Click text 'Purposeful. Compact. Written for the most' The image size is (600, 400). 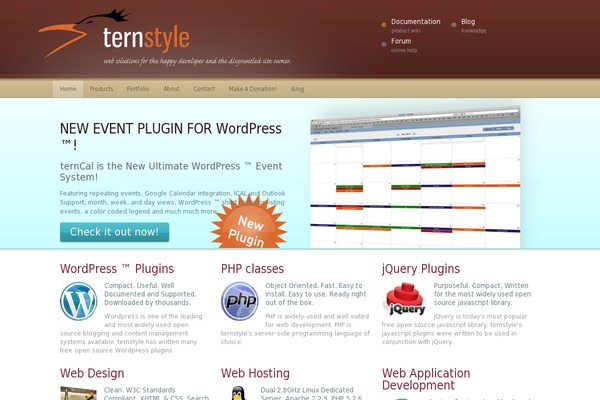[482, 294]
